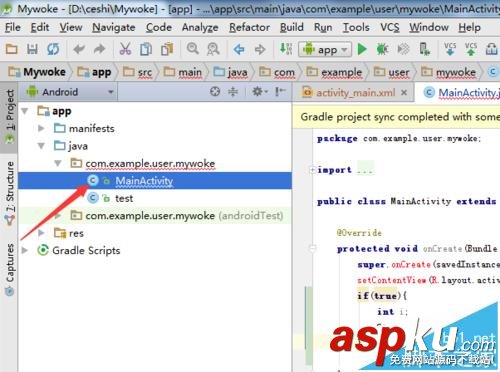Open the Tools menu
Viewport: 500px width, 372px height.
[356, 27]
